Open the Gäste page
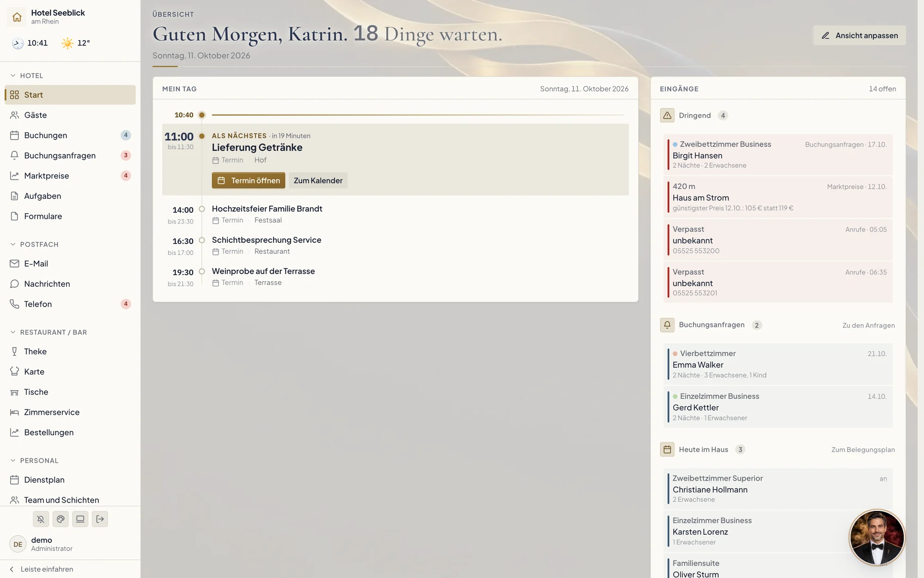 click(70, 115)
